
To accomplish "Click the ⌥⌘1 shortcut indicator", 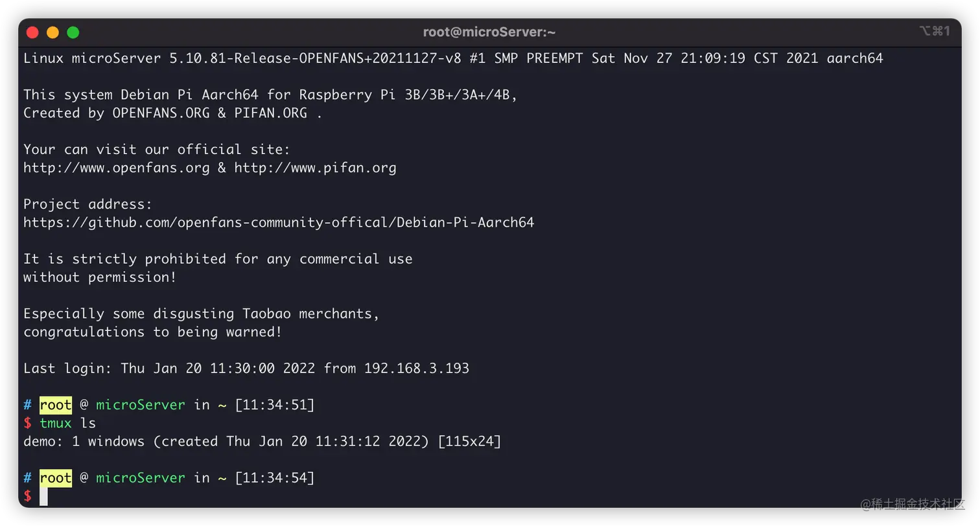I will point(934,31).
